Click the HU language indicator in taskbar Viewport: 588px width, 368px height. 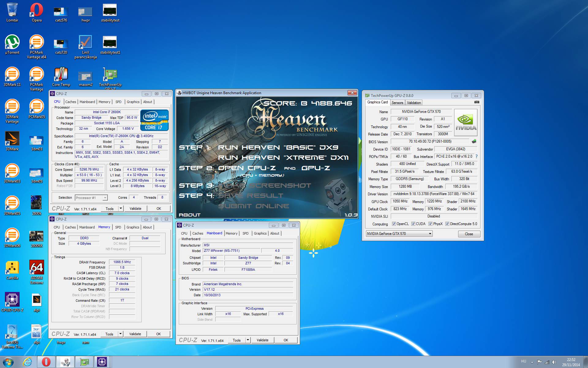[x=523, y=361]
